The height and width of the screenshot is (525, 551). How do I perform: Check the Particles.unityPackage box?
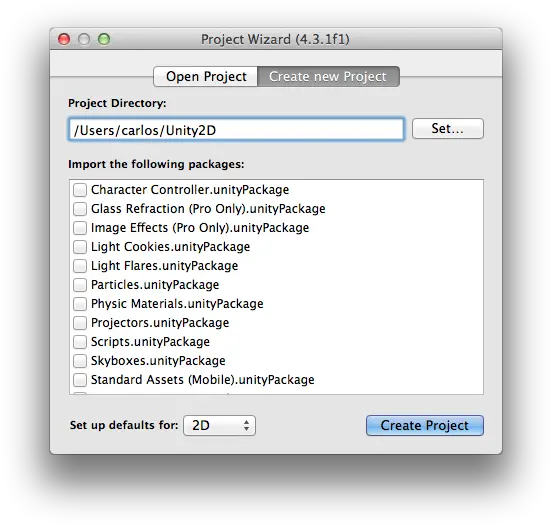80,285
